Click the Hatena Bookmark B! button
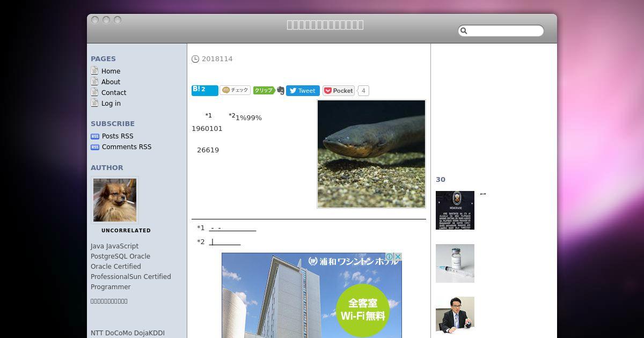The image size is (644, 338). coord(204,90)
